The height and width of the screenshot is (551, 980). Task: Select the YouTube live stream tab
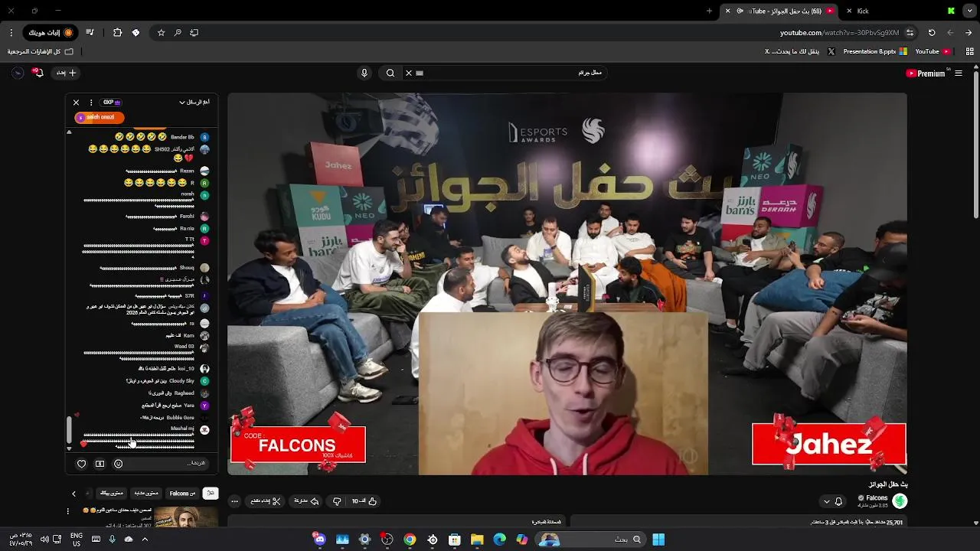click(781, 11)
